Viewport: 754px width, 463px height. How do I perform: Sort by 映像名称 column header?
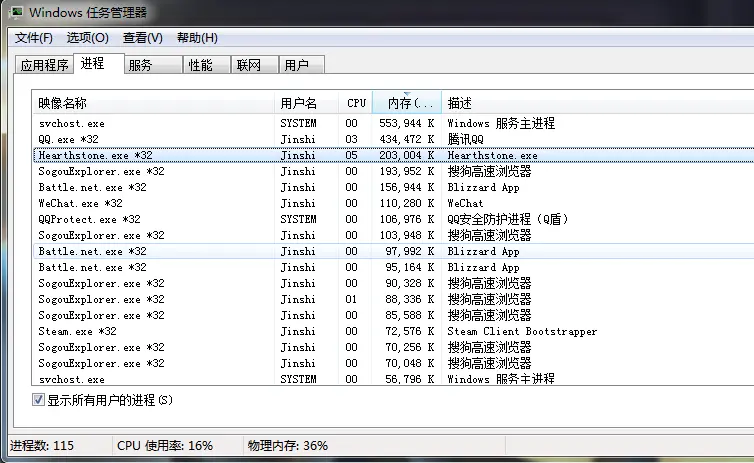pyautogui.click(x=153, y=103)
